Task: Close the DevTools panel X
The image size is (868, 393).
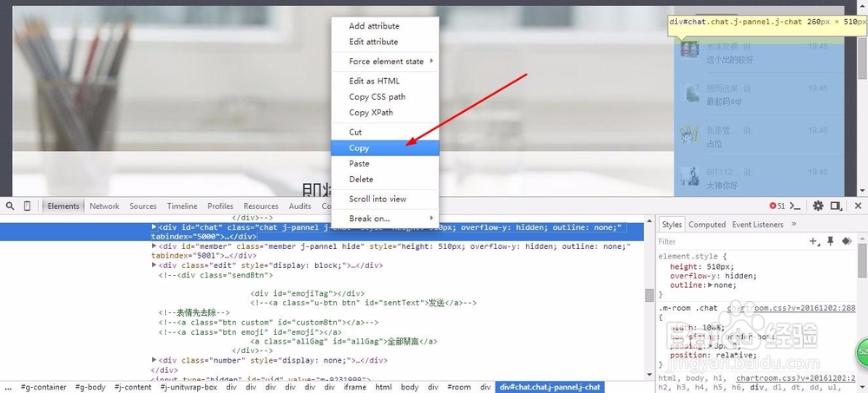Action: click(x=858, y=206)
